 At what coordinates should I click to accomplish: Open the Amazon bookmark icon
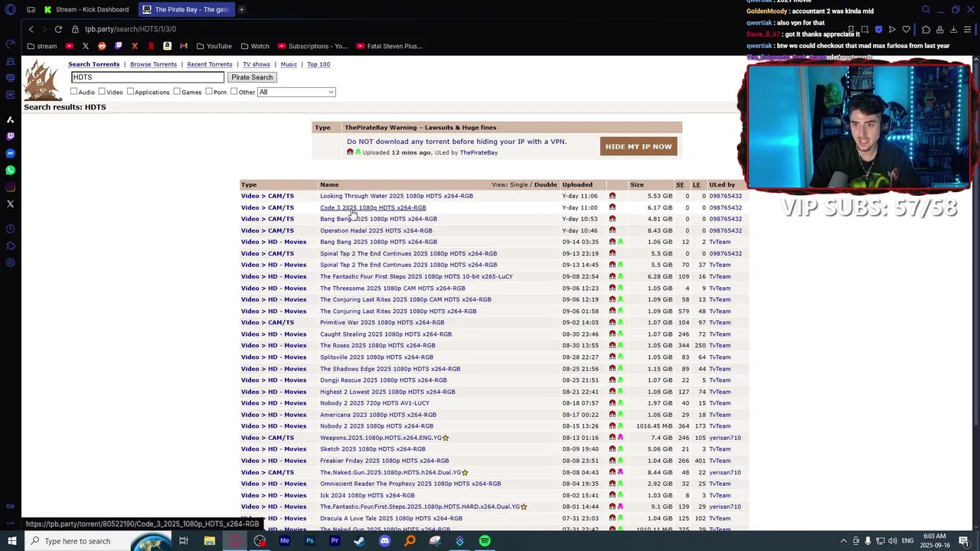[167, 46]
